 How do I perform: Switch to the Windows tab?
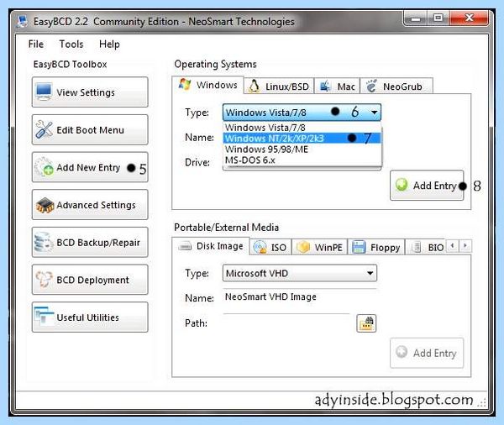[x=207, y=85]
